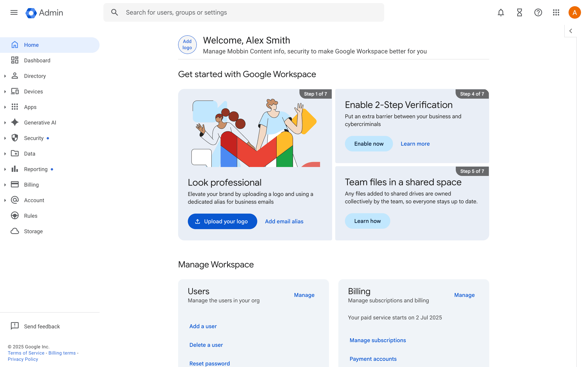Open the Google apps grid icon

556,12
